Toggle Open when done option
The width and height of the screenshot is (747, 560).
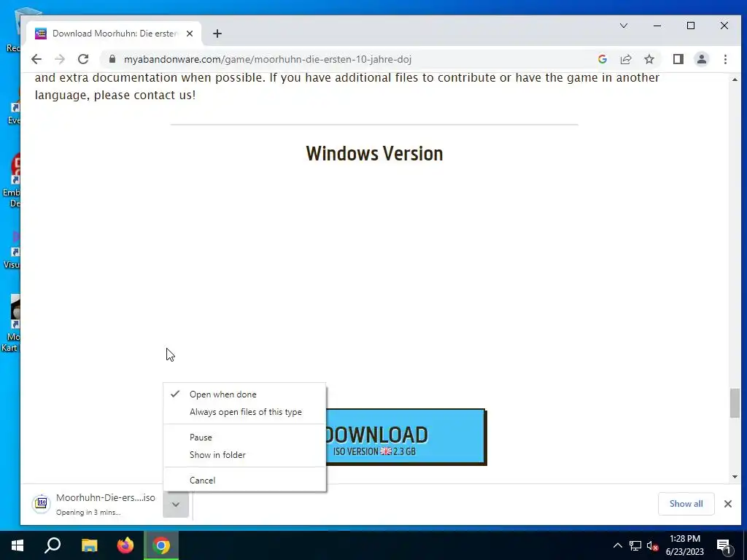pyautogui.click(x=244, y=394)
